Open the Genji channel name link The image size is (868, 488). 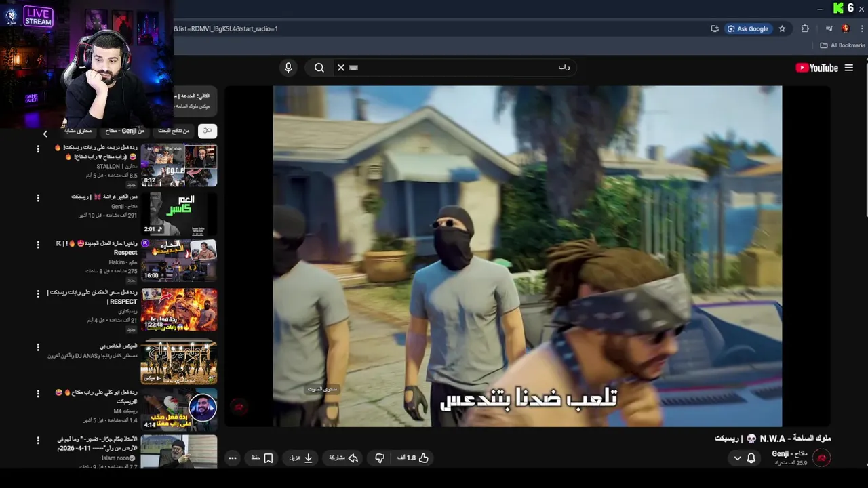(789, 453)
